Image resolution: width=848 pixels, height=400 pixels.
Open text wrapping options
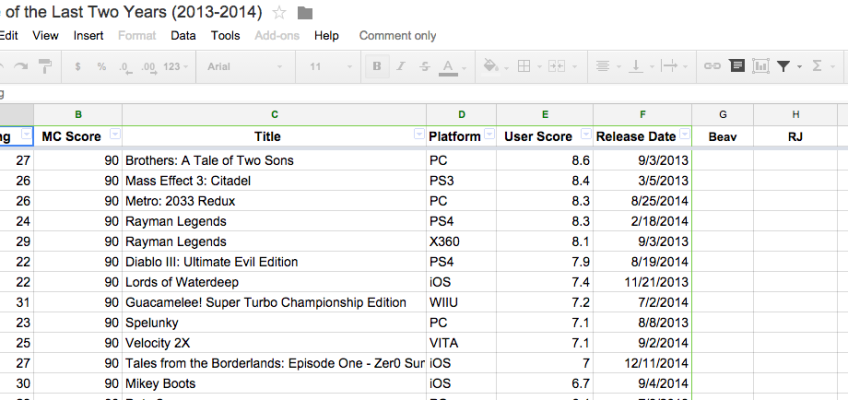(670, 66)
